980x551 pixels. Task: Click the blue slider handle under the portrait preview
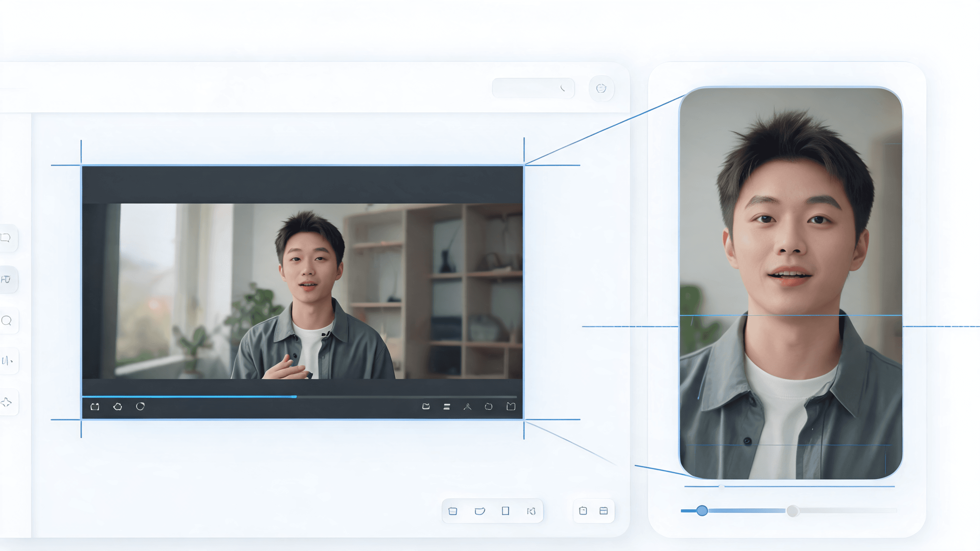[x=702, y=511]
